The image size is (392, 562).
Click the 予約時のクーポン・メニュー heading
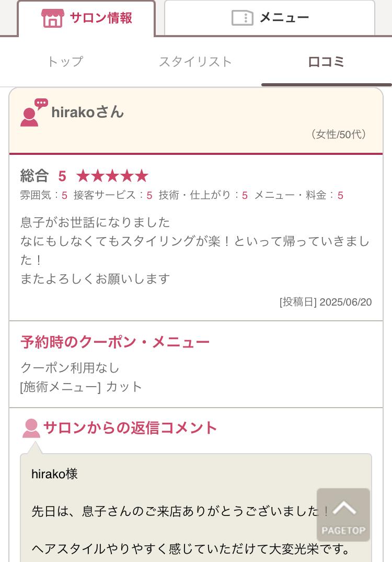click(x=115, y=342)
